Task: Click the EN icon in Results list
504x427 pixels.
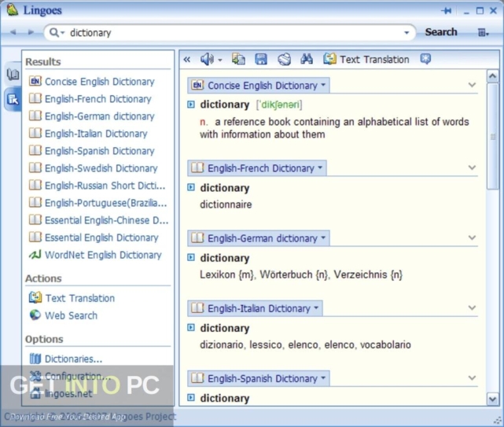Action: point(35,81)
